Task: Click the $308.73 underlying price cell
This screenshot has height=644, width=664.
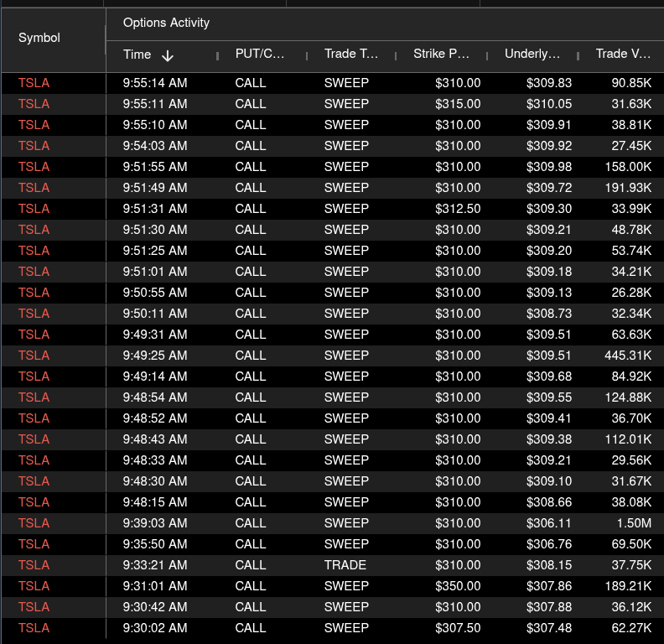Action: click(549, 314)
